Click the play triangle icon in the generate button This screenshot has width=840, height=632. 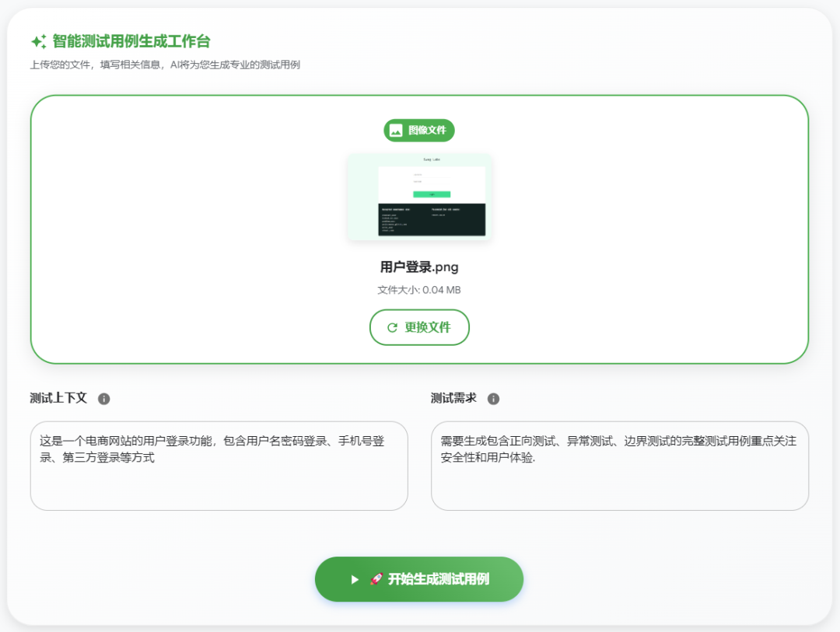coord(354,579)
